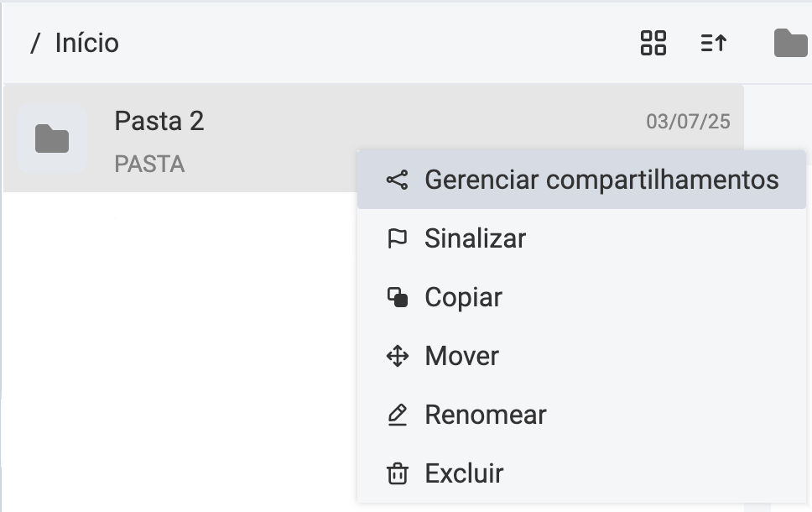Choose the Renomear menu option
Screen dimensions: 812x512
[x=485, y=415]
